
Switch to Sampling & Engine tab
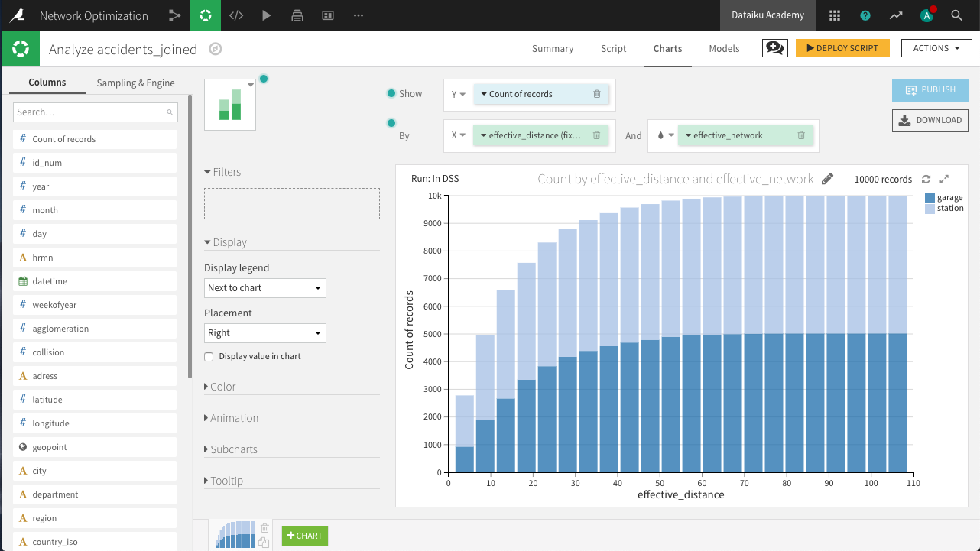point(135,83)
